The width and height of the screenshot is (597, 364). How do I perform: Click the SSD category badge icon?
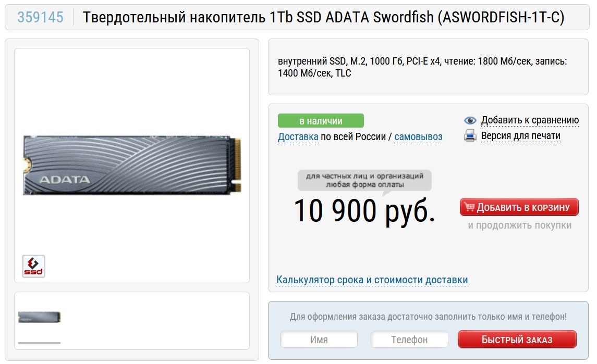[33, 266]
